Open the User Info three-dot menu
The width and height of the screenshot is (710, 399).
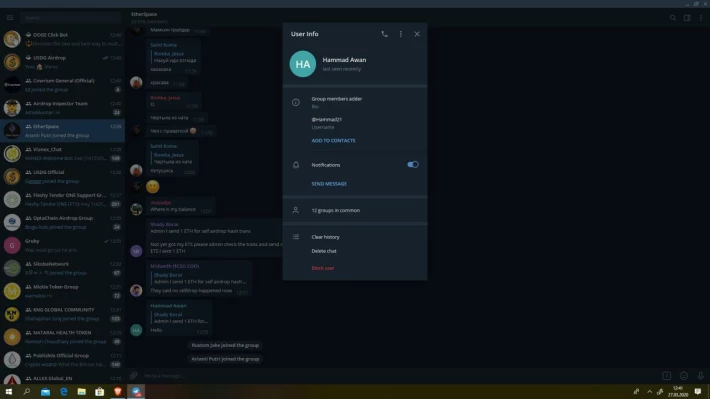coord(401,34)
